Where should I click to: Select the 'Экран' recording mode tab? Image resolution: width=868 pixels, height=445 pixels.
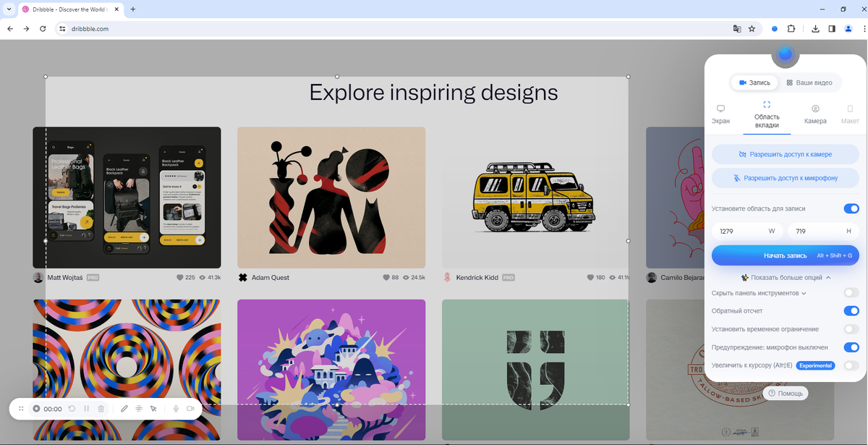(720, 114)
